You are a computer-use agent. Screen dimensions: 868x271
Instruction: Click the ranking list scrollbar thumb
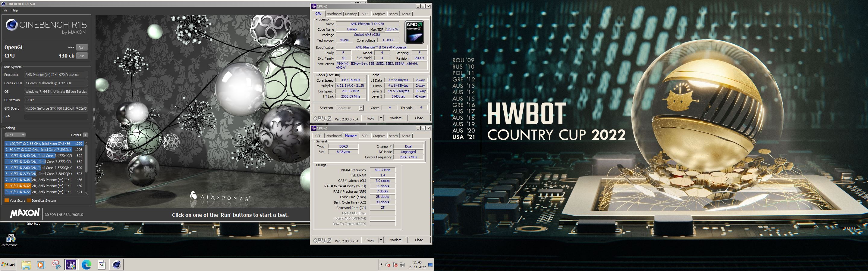coord(86,159)
